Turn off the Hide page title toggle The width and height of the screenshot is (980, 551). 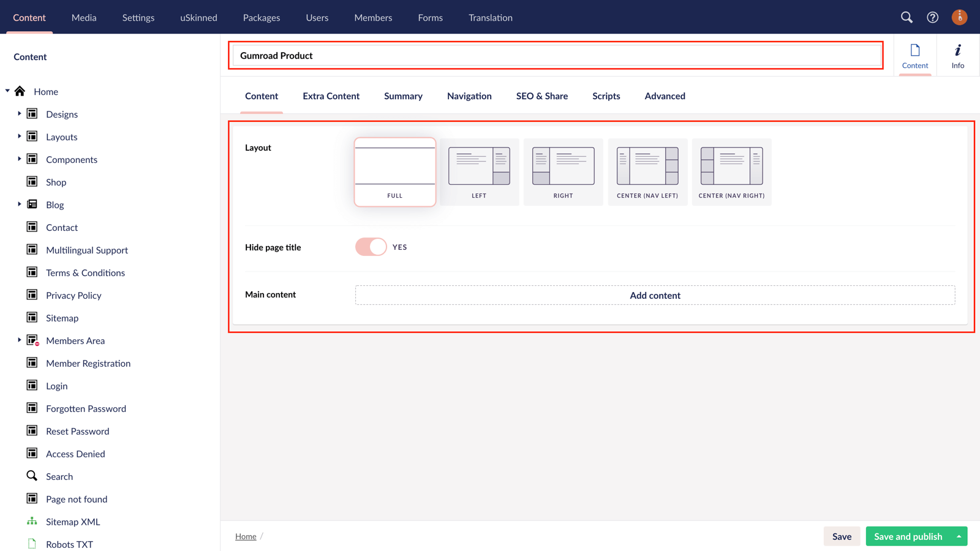[370, 247]
